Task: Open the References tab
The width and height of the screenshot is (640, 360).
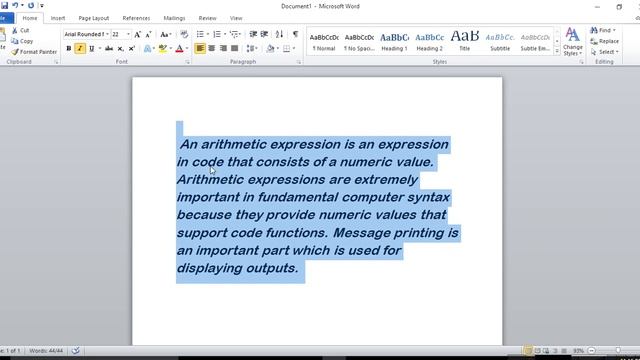Action: point(136,18)
